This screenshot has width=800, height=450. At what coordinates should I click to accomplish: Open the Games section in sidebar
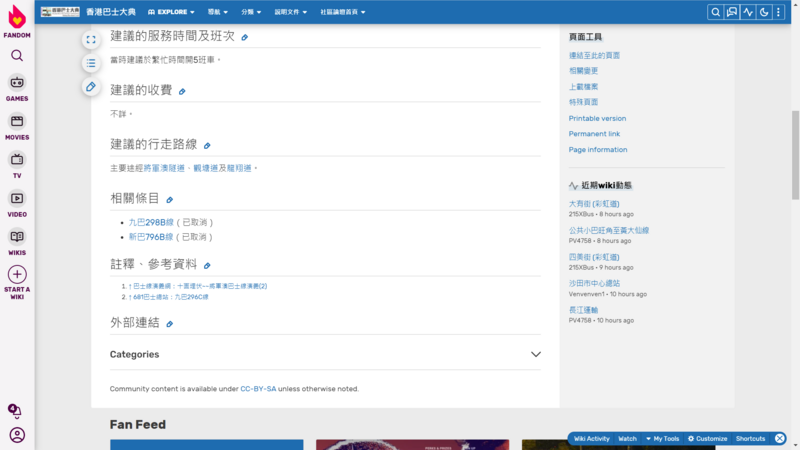pos(17,88)
